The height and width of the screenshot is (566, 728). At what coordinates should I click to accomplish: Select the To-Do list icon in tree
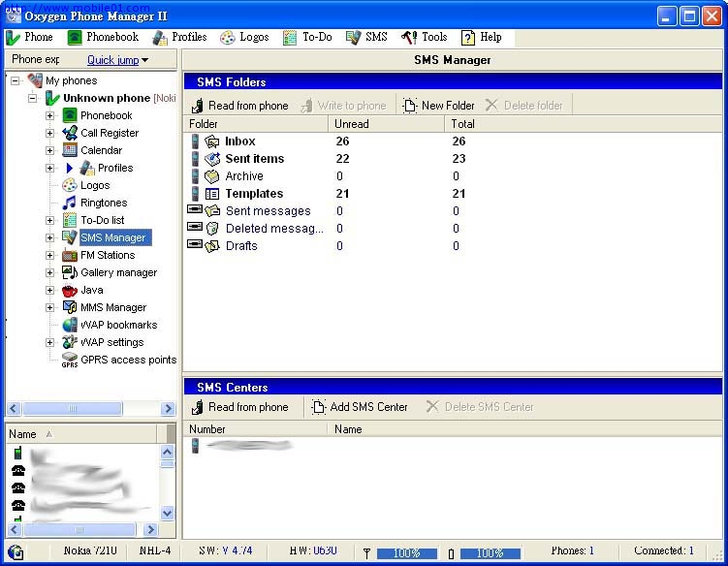tap(70, 220)
